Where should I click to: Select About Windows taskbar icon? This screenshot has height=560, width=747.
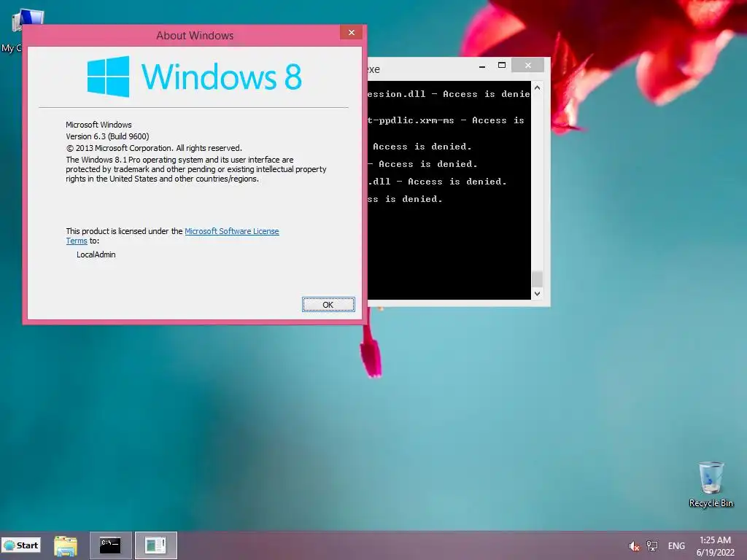(156, 545)
